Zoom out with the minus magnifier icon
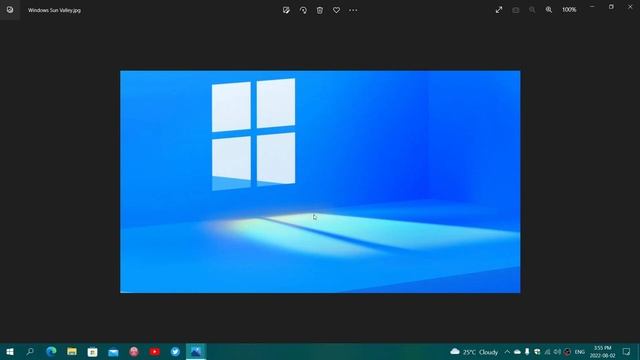The width and height of the screenshot is (640, 360). [x=532, y=10]
